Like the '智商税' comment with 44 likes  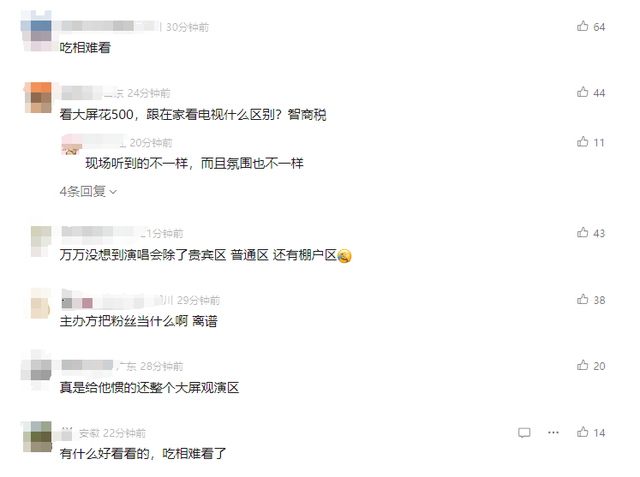pos(582,92)
